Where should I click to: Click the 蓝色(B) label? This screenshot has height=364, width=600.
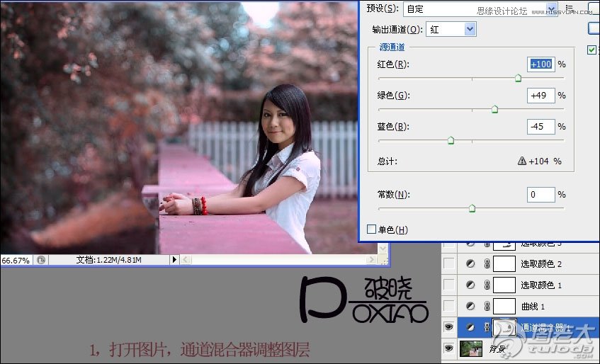(x=393, y=127)
